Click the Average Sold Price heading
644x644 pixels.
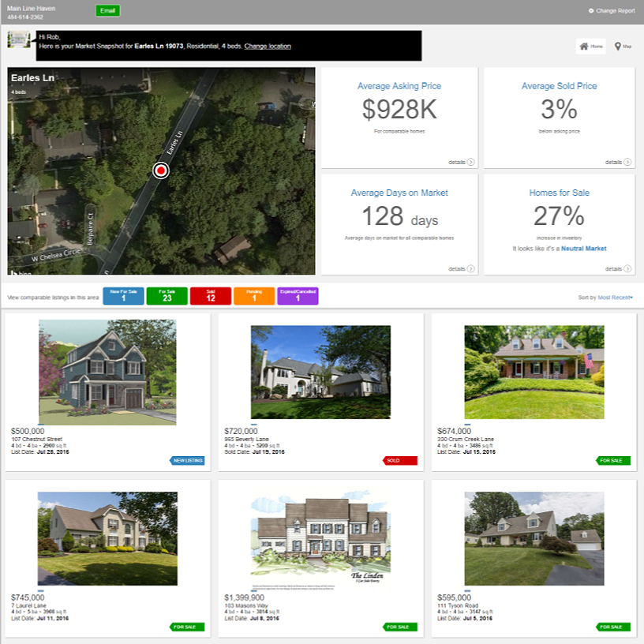pyautogui.click(x=559, y=86)
